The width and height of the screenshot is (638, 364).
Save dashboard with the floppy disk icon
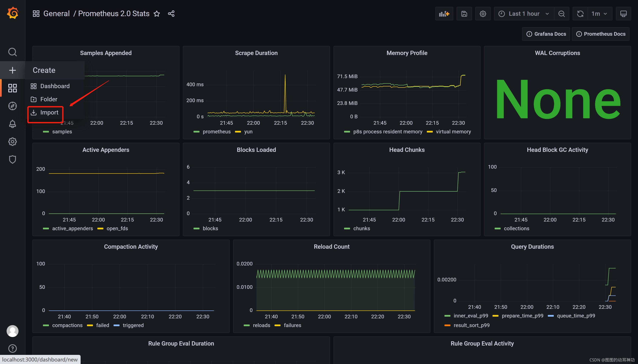464,14
